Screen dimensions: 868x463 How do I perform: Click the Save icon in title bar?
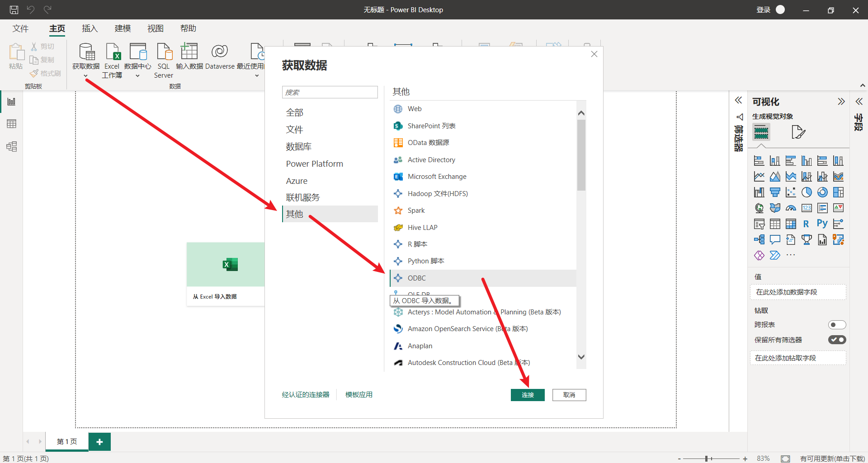click(14, 9)
